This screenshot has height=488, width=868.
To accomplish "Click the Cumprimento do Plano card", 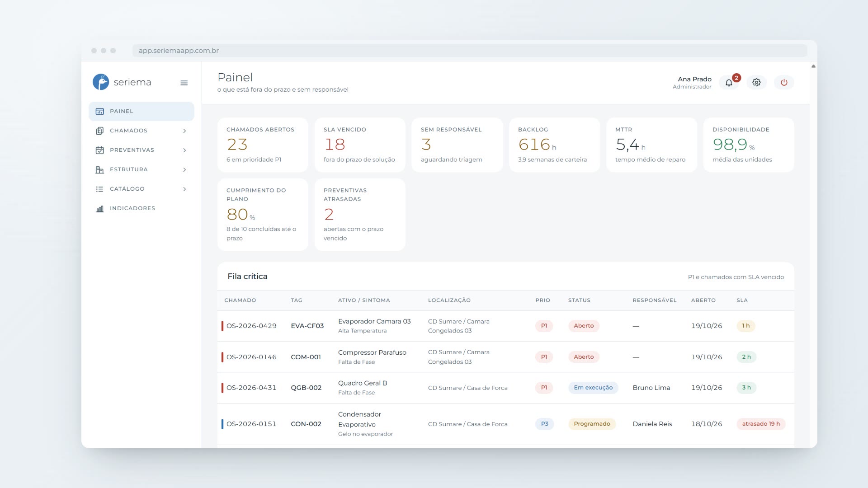I will pos(263,215).
